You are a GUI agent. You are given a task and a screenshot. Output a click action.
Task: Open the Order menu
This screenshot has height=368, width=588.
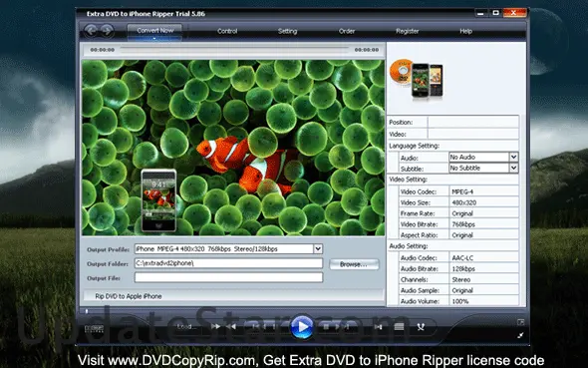click(x=347, y=31)
